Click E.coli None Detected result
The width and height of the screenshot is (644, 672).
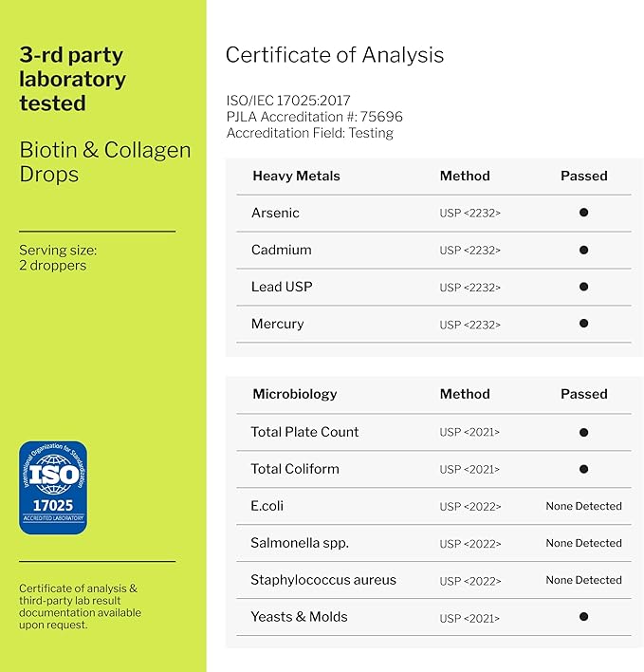[583, 506]
